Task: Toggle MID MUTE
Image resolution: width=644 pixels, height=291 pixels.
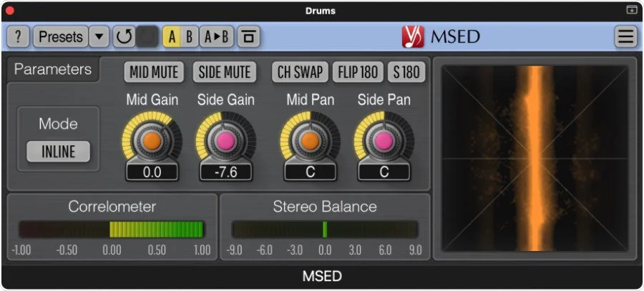Action: click(154, 72)
